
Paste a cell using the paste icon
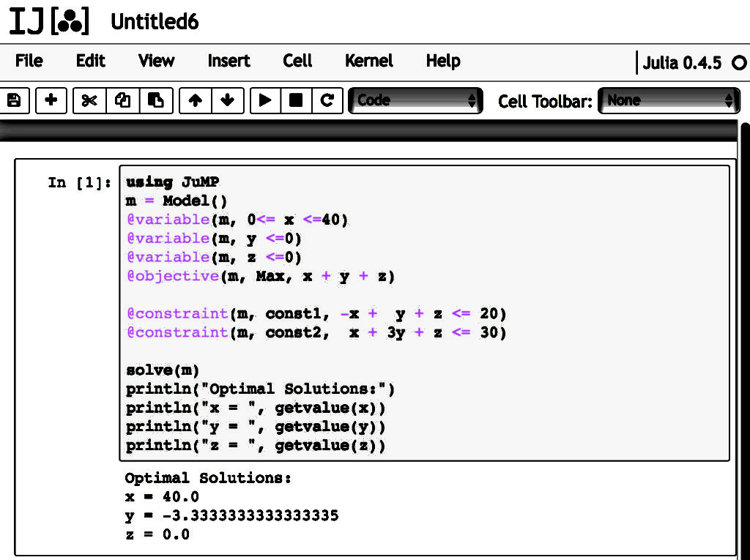[x=156, y=101]
